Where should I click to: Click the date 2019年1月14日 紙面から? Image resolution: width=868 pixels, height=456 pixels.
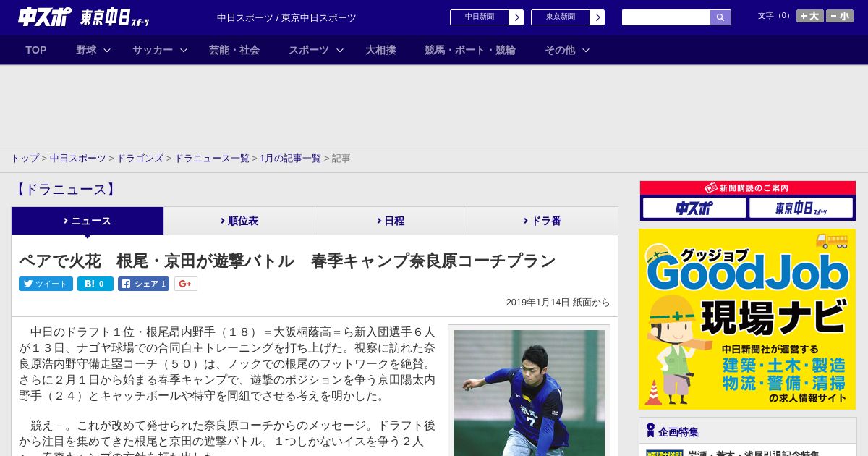[558, 303]
